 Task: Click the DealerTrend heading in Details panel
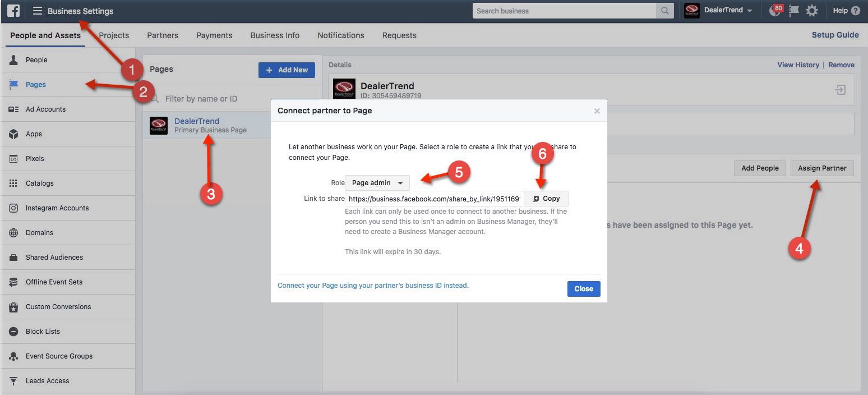point(387,86)
